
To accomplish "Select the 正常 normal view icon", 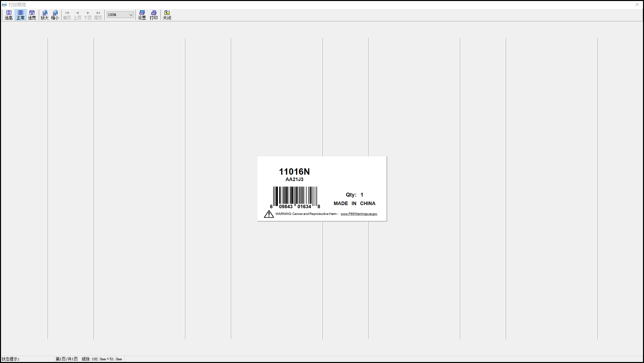I will 20,15.
